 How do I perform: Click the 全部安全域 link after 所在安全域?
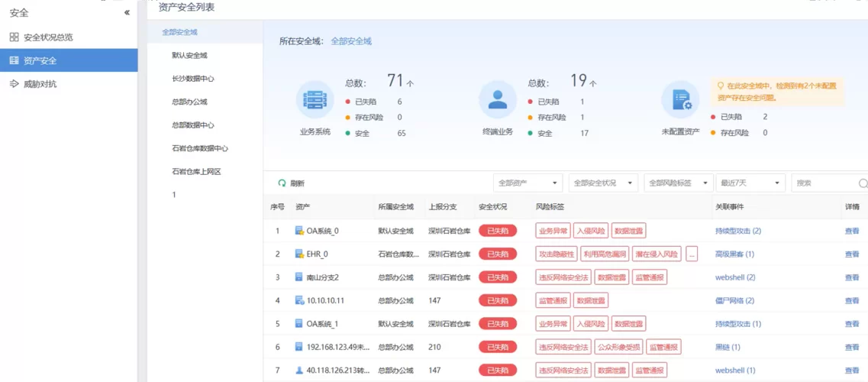tap(351, 41)
